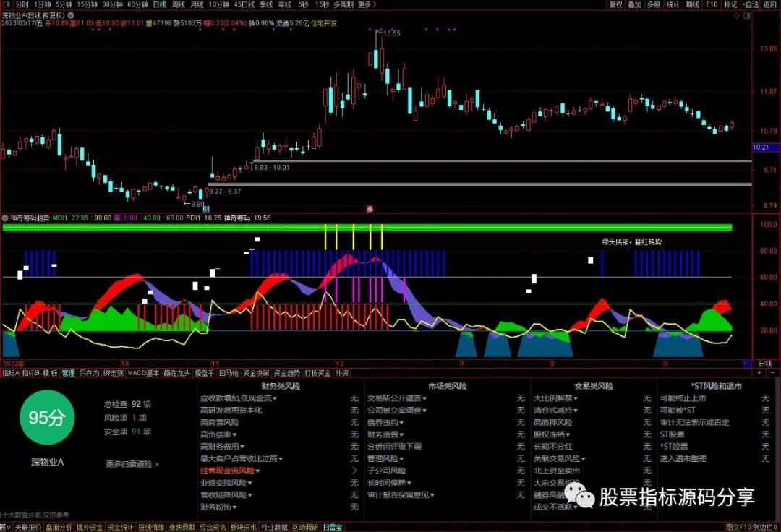Viewport: 781px width, 532px height.
Task: Select the 30分钟 period
Action: coord(113,4)
